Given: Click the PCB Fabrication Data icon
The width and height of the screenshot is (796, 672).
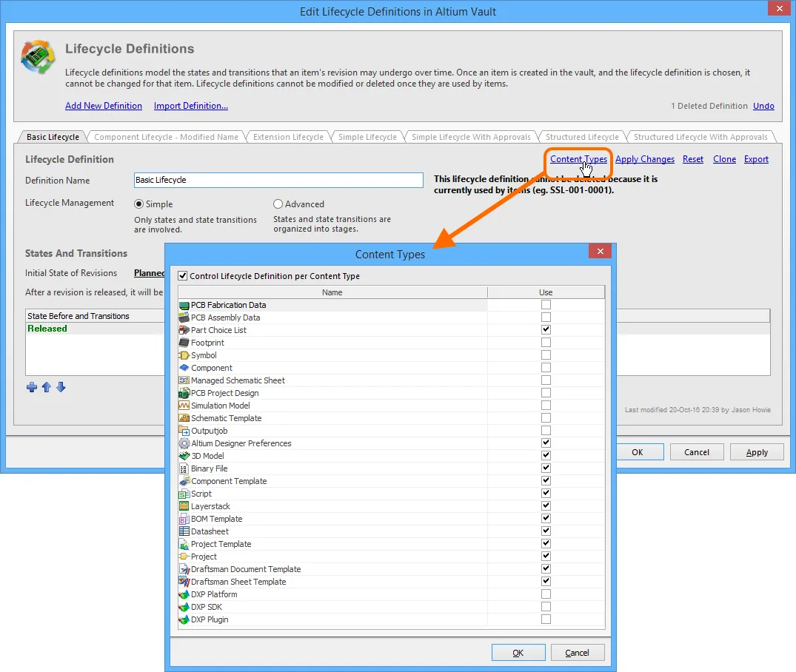Looking at the screenshot, I should [184, 305].
